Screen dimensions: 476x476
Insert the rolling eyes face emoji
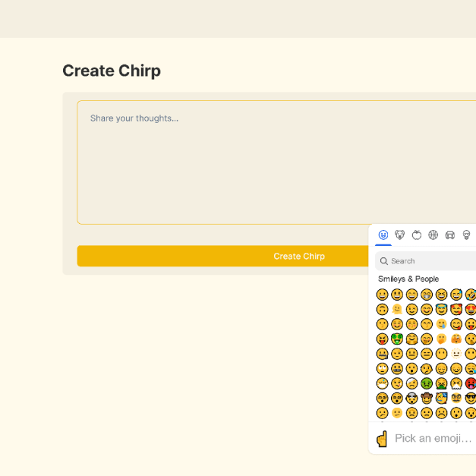point(382,368)
